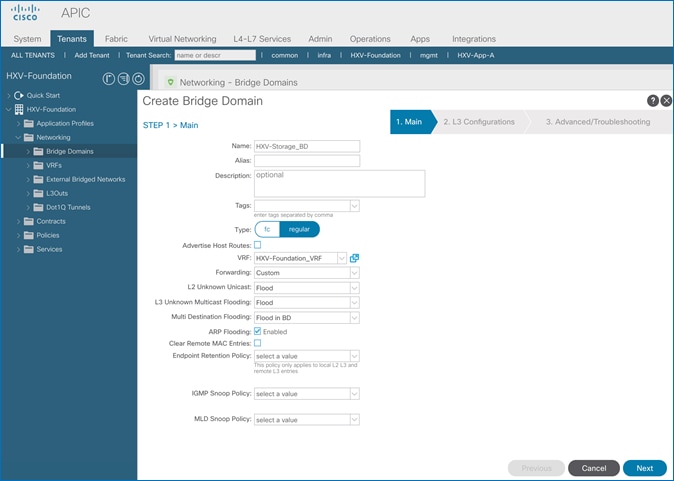Click the Name field with HXV-Storage_BD

307,147
